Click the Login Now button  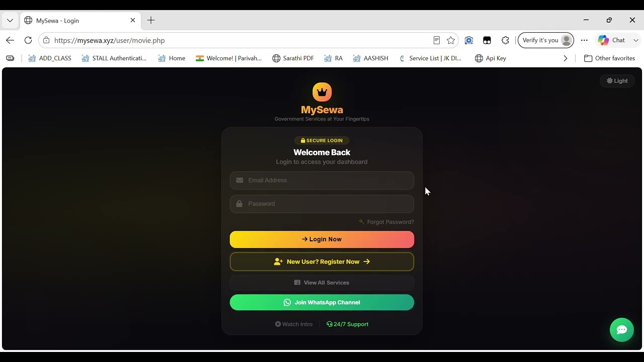click(322, 239)
